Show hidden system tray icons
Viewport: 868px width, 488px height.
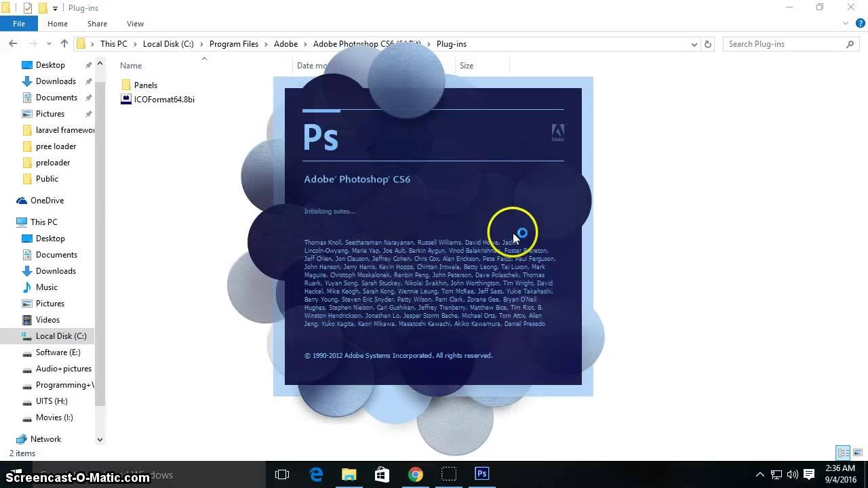point(760,474)
